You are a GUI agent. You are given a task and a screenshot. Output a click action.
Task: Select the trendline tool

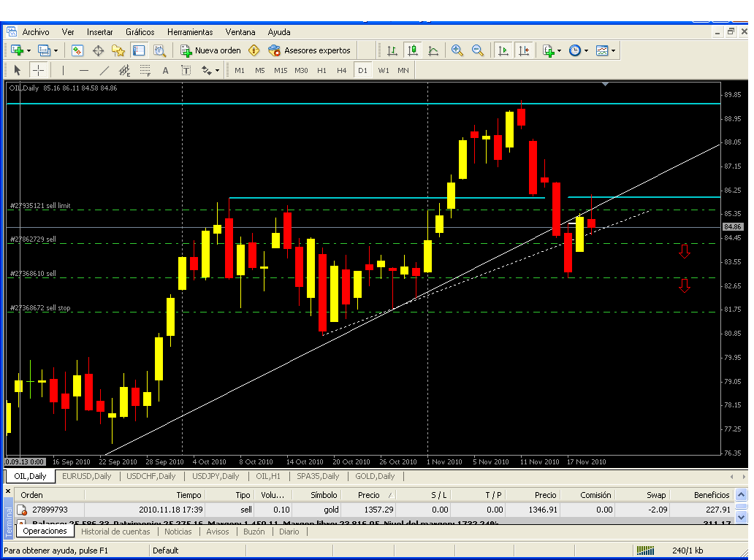(104, 71)
